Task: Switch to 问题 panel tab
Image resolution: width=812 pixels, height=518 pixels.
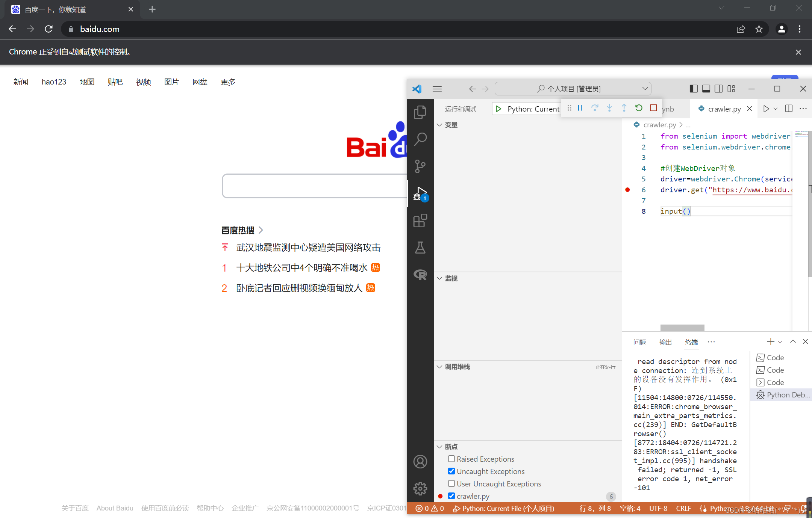Action: pyautogui.click(x=639, y=342)
